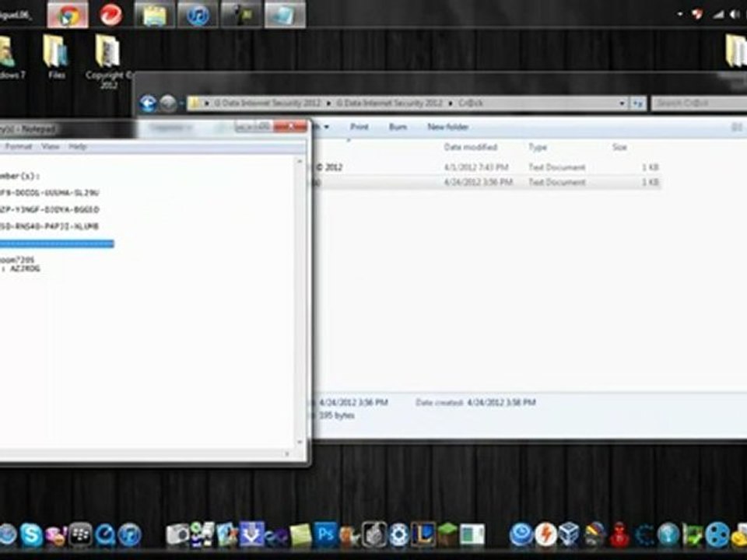Click Notepad vertical scrollbar up arrow
The image size is (747, 560).
pyautogui.click(x=300, y=162)
